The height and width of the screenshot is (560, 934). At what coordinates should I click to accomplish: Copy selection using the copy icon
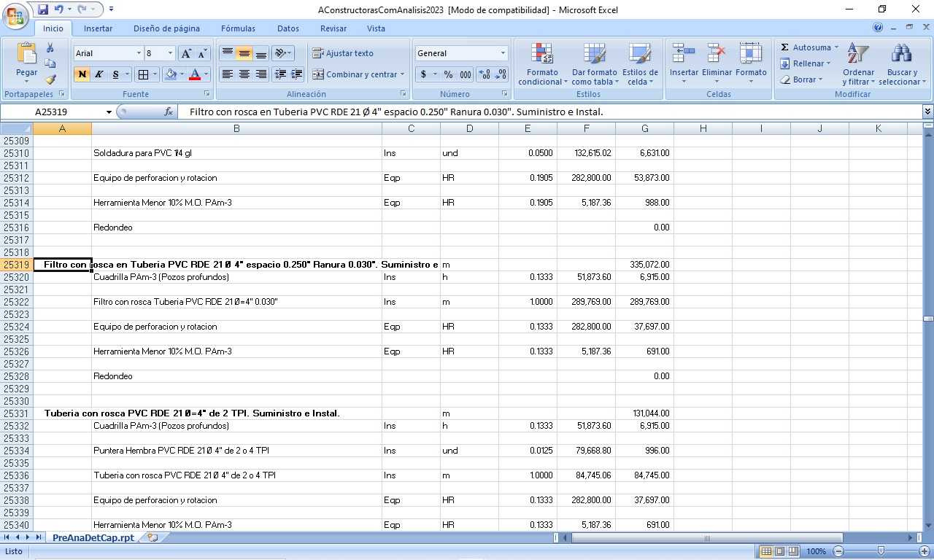50,63
